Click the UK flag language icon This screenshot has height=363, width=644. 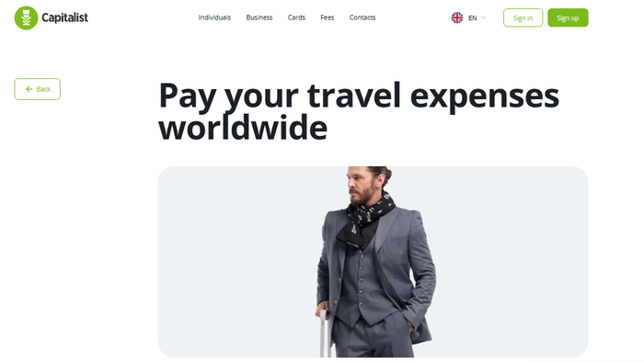point(456,17)
